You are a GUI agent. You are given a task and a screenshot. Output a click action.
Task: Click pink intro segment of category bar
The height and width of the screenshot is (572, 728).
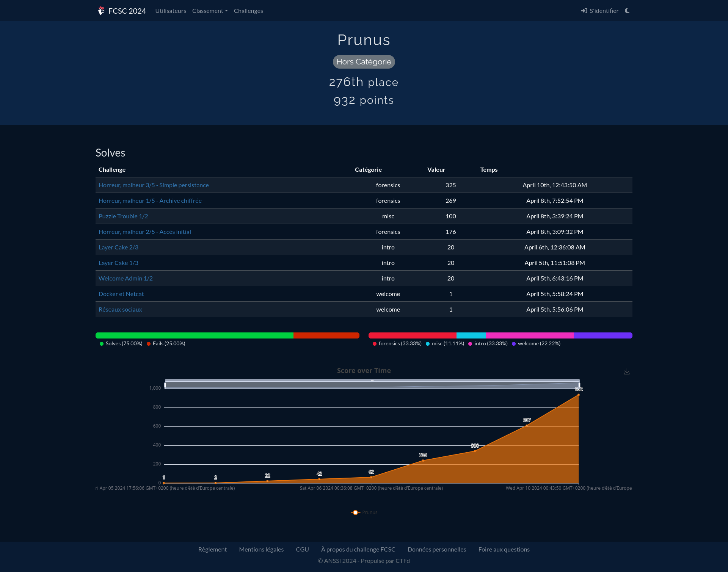(x=530, y=335)
